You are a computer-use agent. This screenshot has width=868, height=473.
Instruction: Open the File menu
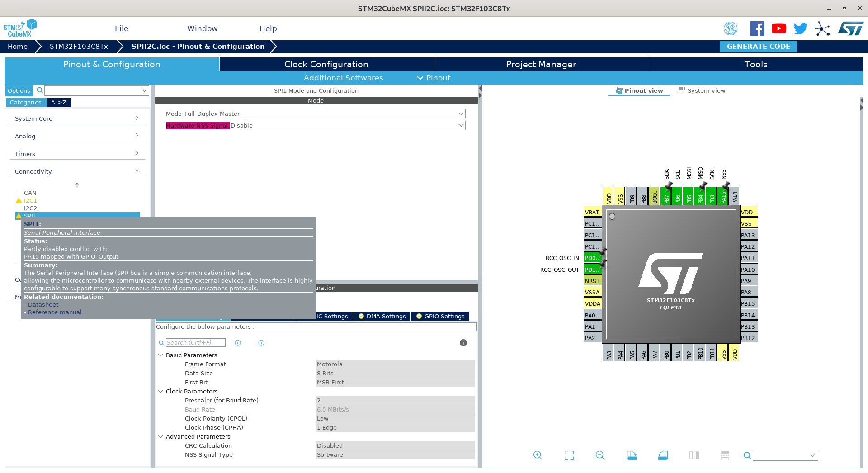[122, 28]
